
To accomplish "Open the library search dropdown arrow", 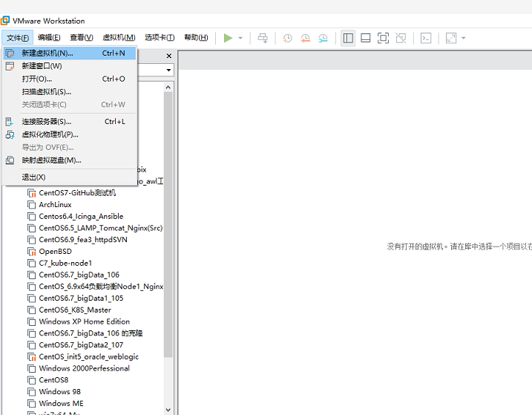I will pyautogui.click(x=168, y=71).
